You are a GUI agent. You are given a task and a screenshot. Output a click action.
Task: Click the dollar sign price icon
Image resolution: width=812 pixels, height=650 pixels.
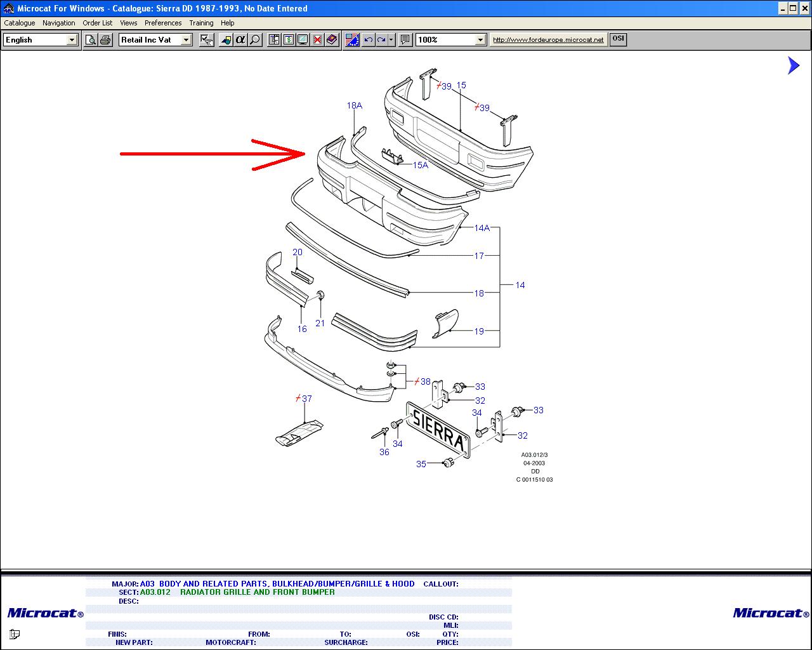point(289,40)
